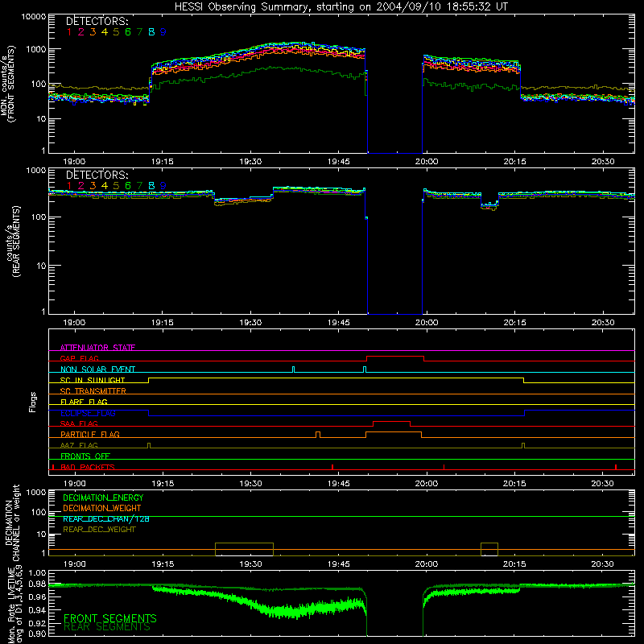Image resolution: width=644 pixels, height=644 pixels.
Task: Click the REAR_DEC_WEIGHT legend entry
Action: coord(99,530)
